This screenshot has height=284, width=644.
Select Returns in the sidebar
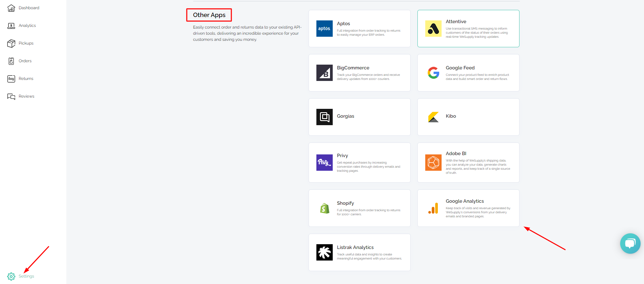point(26,79)
